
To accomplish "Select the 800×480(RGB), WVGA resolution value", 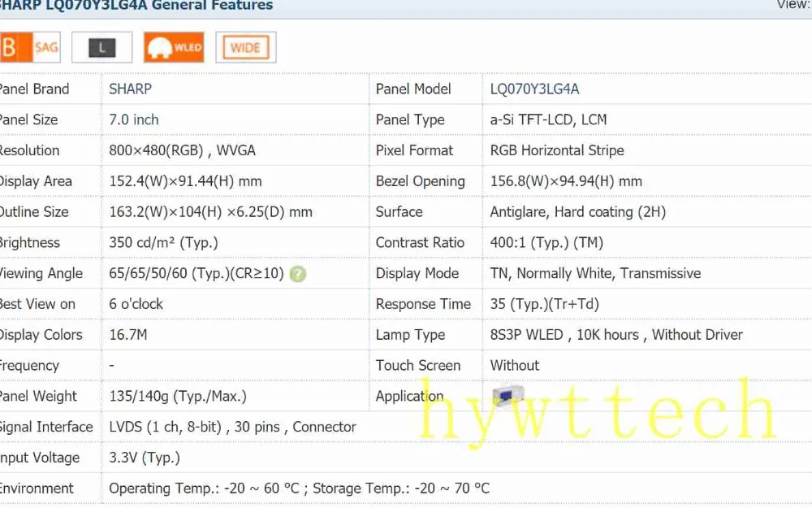I will coord(182,150).
